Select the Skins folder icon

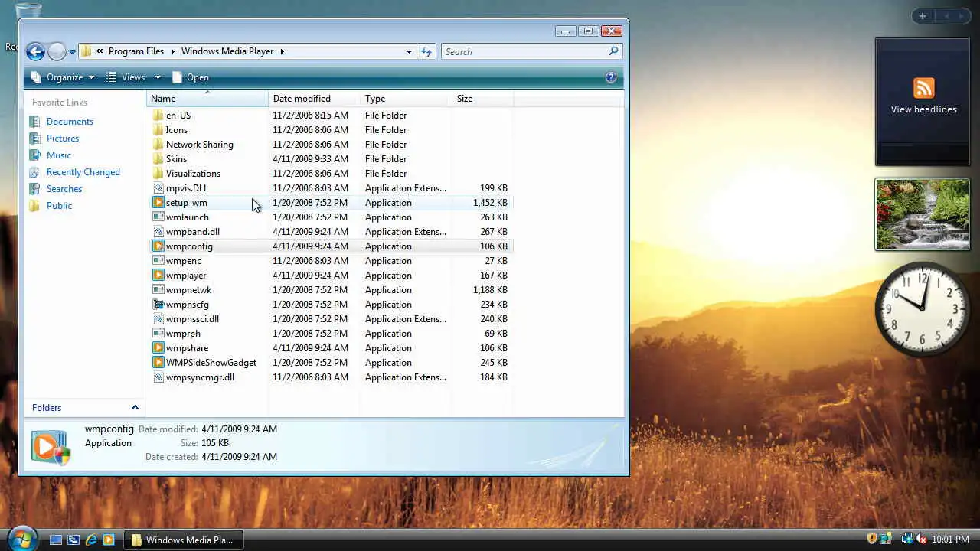pyautogui.click(x=158, y=159)
